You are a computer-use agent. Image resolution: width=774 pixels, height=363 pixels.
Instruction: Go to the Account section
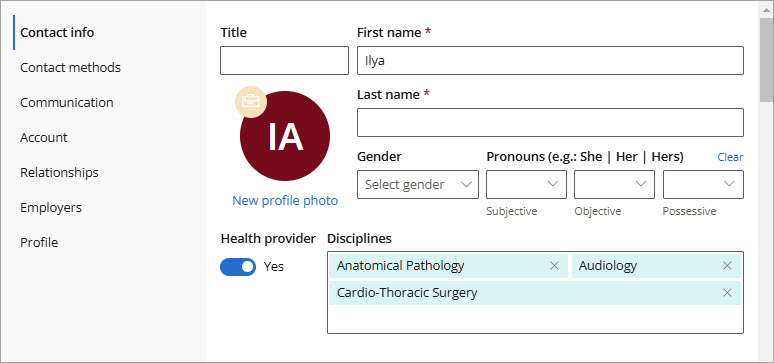44,137
